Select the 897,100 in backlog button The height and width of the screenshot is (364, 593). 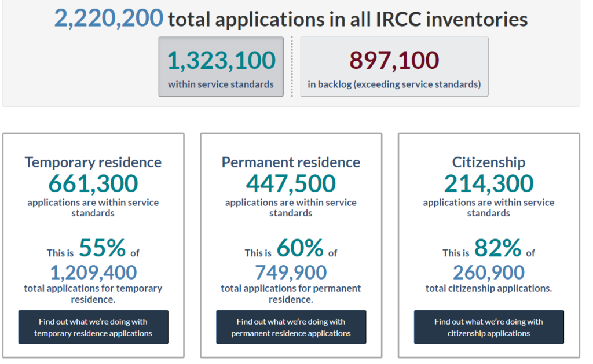394,67
